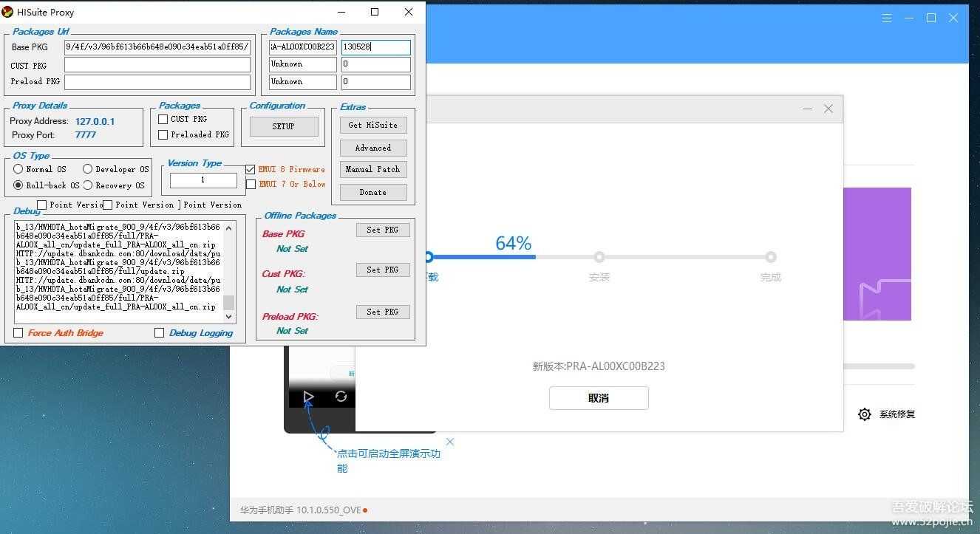The width and height of the screenshot is (980, 534).
Task: Click the 64% progress percentage text
Action: 514,243
